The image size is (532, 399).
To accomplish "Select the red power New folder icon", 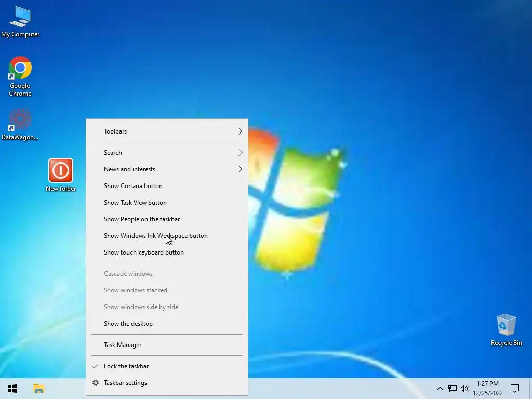I will click(x=61, y=175).
